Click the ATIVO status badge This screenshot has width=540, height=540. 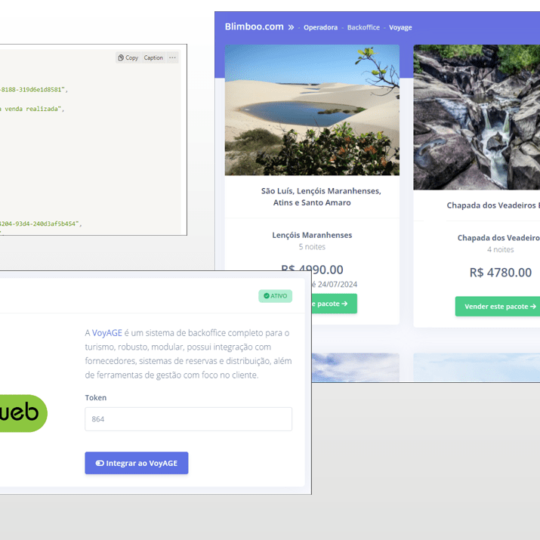point(275,296)
